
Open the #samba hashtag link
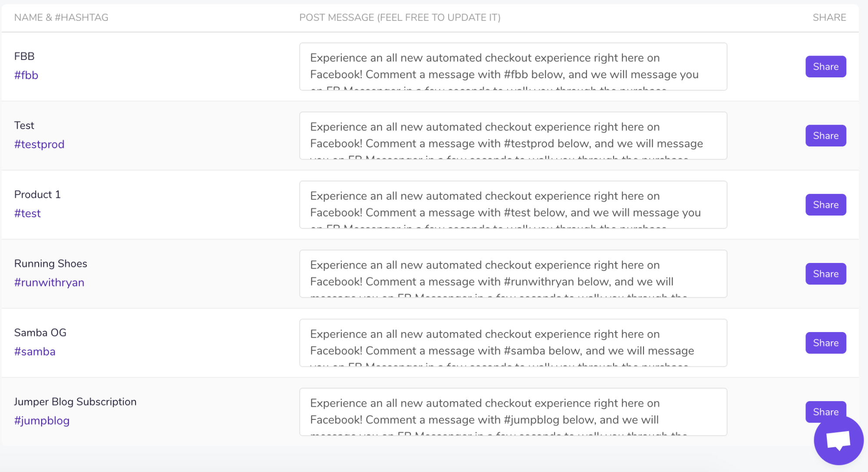click(x=35, y=352)
